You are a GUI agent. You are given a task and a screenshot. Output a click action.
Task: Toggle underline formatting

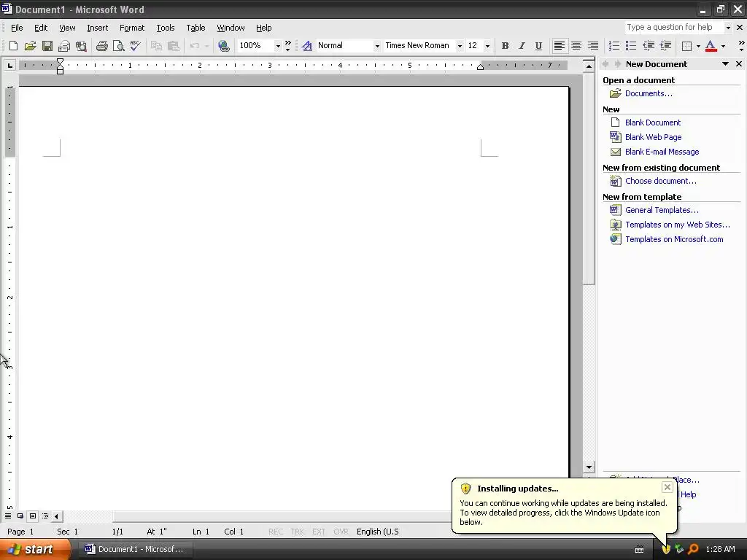[x=538, y=46]
